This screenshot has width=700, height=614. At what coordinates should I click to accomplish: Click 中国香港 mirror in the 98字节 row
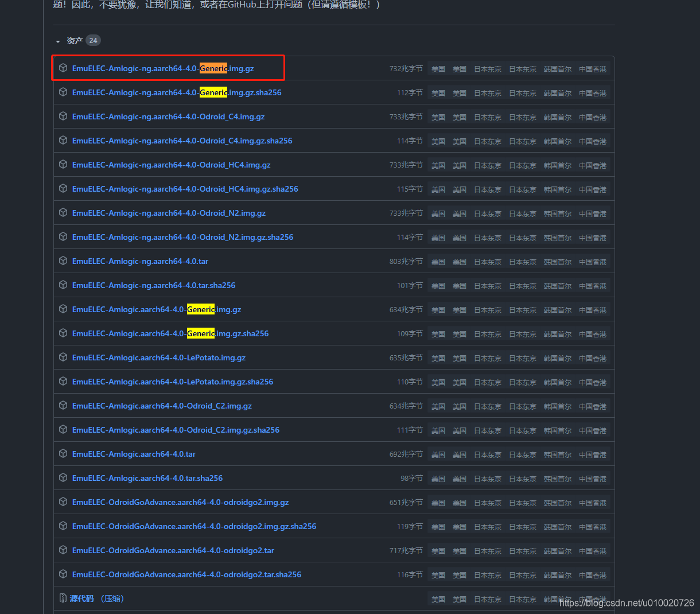click(x=593, y=479)
